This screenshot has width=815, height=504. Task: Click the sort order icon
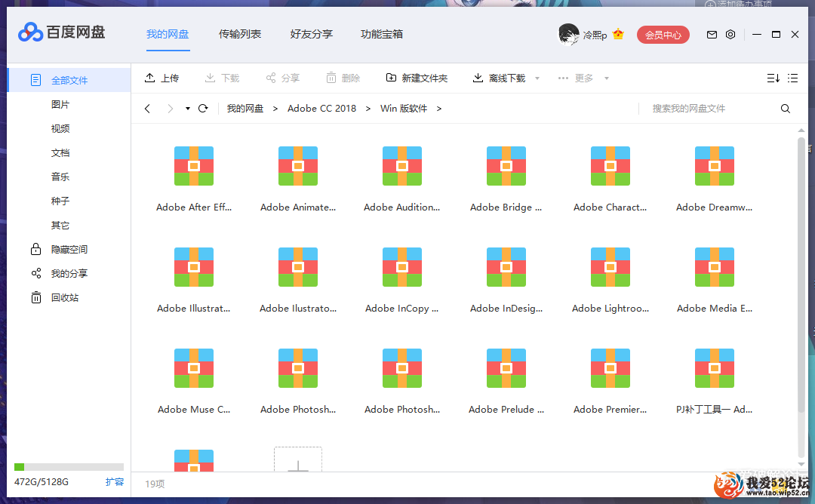[x=773, y=78]
